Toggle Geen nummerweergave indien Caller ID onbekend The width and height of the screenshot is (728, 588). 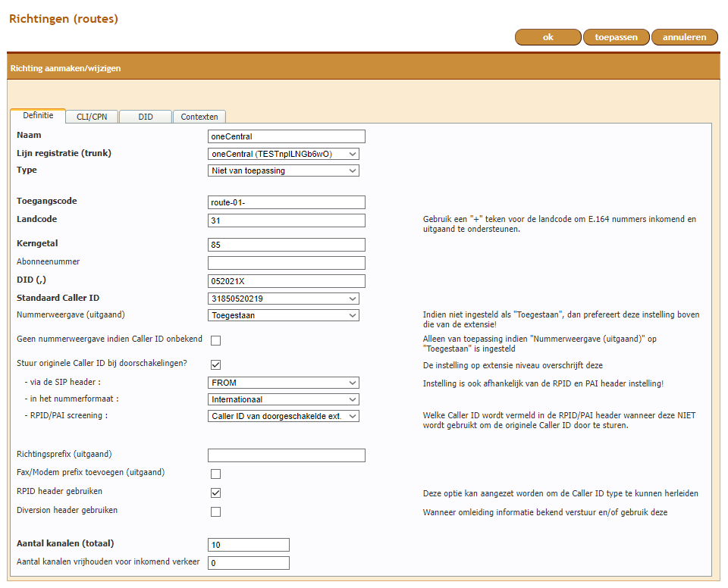tap(216, 341)
